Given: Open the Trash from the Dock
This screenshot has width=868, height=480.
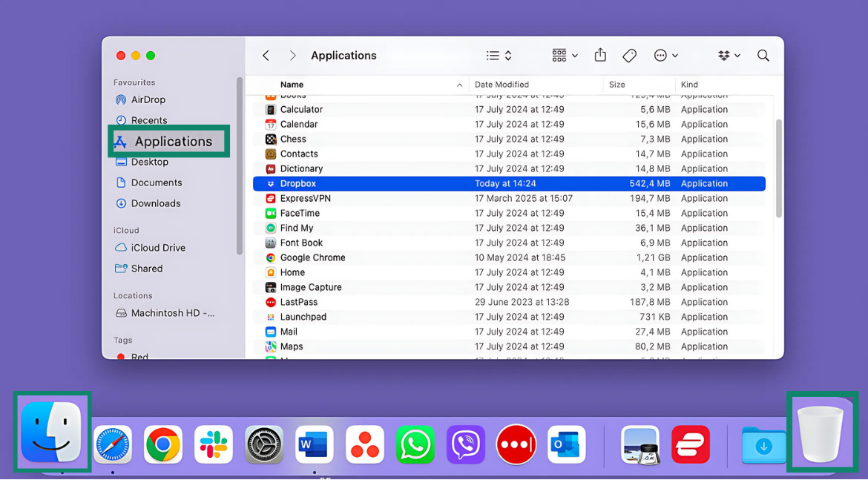Looking at the screenshot, I should 822,433.
